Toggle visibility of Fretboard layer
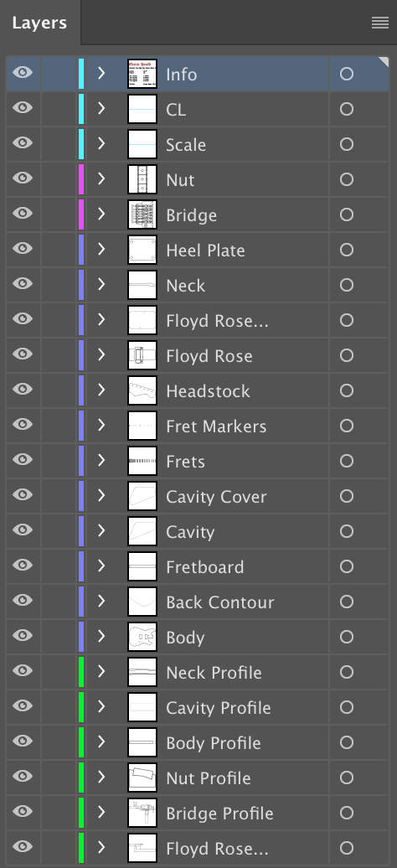This screenshot has width=397, height=868. pos(23,565)
